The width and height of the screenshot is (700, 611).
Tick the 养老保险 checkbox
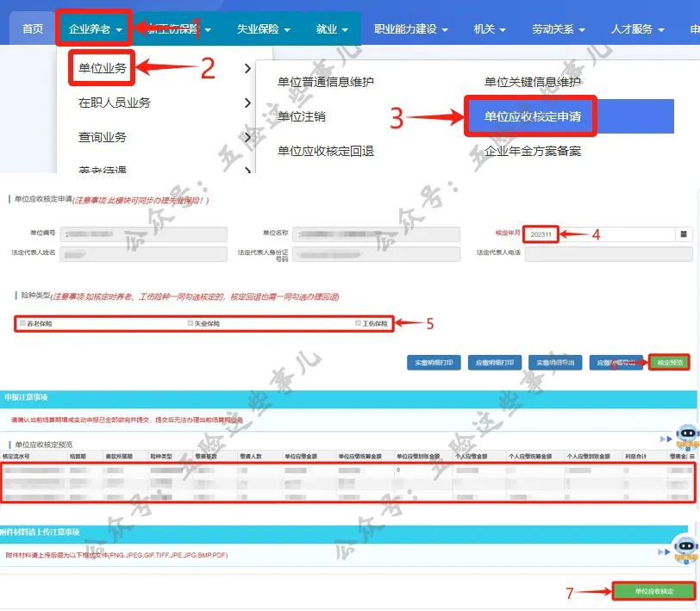pos(23,323)
